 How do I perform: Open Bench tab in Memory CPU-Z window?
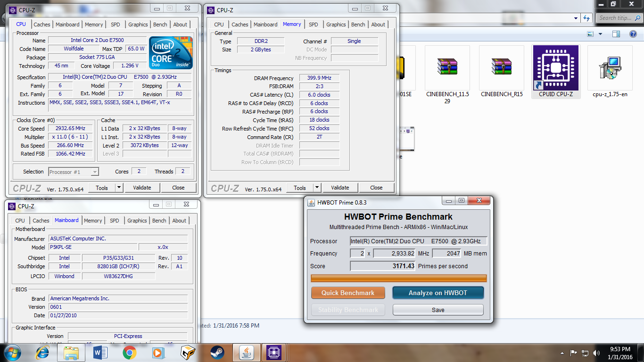point(358,25)
